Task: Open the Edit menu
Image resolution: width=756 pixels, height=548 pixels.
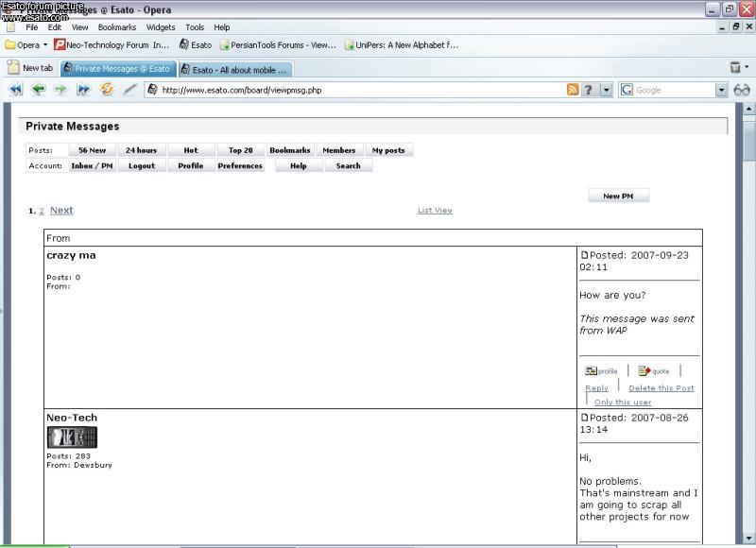Action: click(55, 27)
